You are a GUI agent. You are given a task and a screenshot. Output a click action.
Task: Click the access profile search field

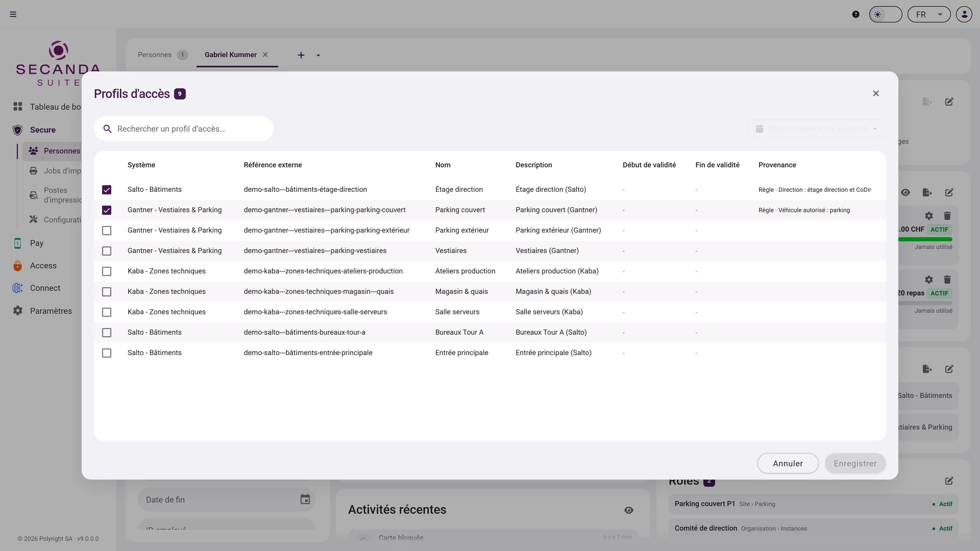click(x=184, y=129)
